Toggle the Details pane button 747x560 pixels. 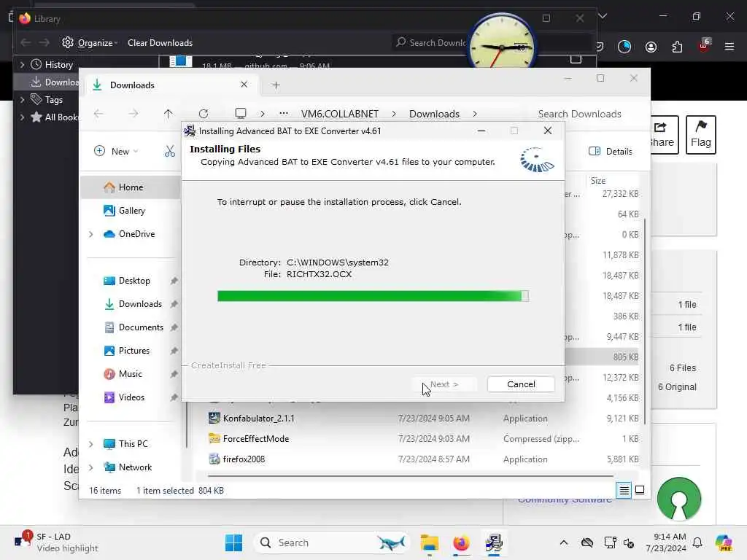pyautogui.click(x=611, y=152)
